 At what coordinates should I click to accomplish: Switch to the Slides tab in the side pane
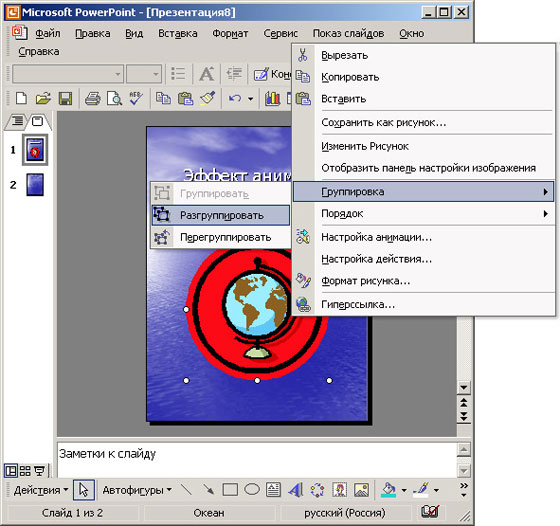[x=37, y=121]
